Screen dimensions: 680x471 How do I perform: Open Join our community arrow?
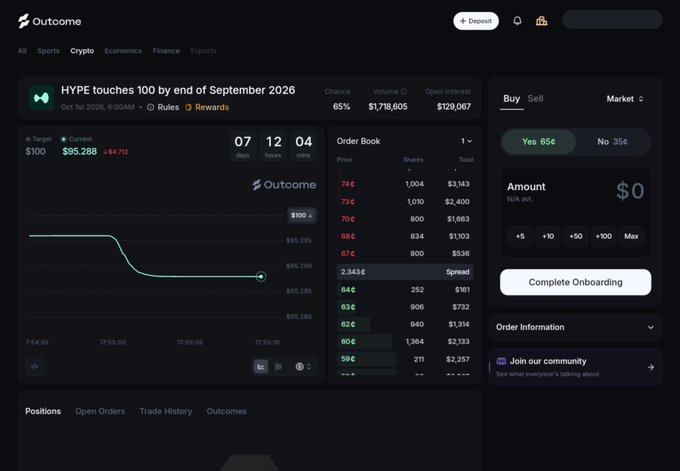pos(651,367)
